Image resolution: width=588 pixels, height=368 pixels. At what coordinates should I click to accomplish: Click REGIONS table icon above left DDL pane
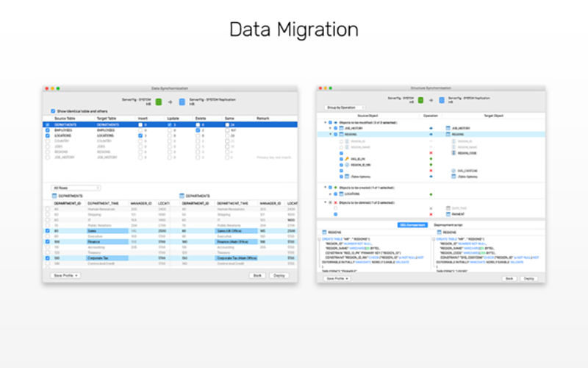tap(324, 233)
